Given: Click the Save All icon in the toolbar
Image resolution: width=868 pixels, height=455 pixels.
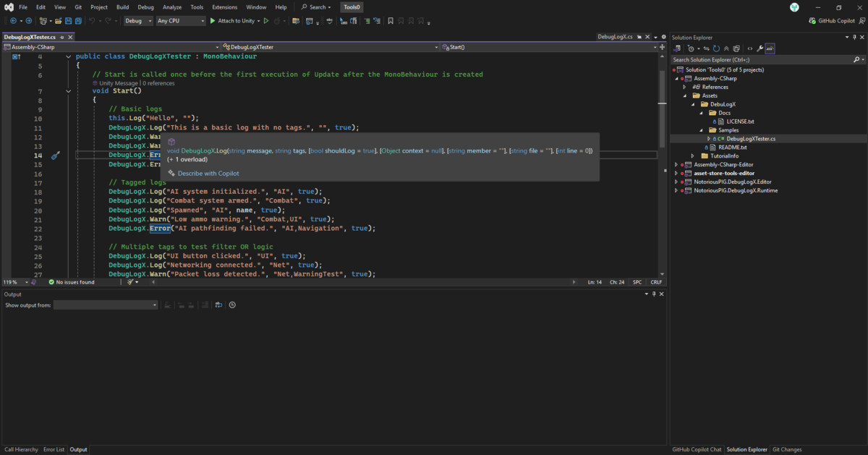Looking at the screenshot, I should (x=78, y=21).
